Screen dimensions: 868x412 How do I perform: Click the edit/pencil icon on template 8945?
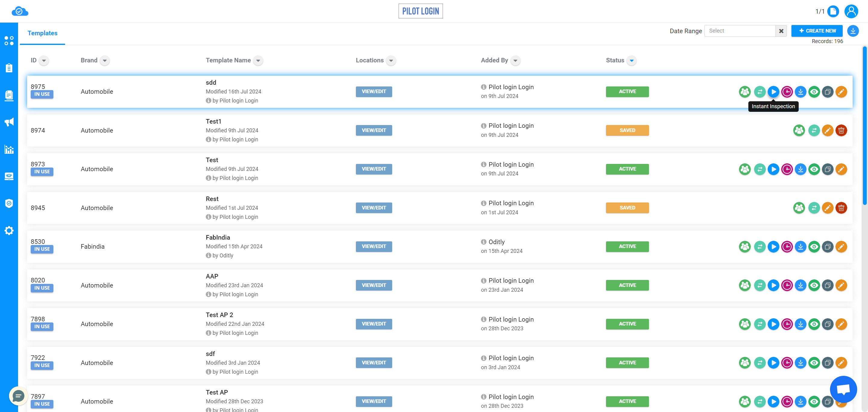827,208
